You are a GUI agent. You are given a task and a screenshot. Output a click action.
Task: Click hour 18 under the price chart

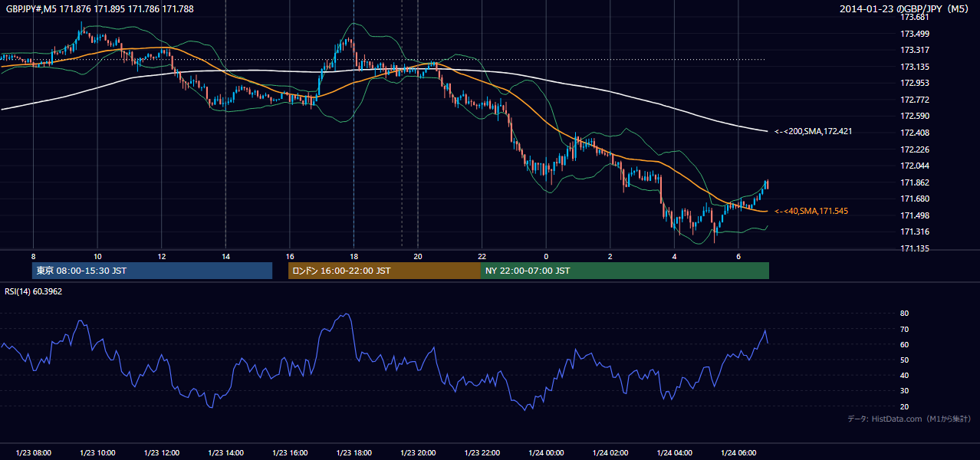coord(354,255)
